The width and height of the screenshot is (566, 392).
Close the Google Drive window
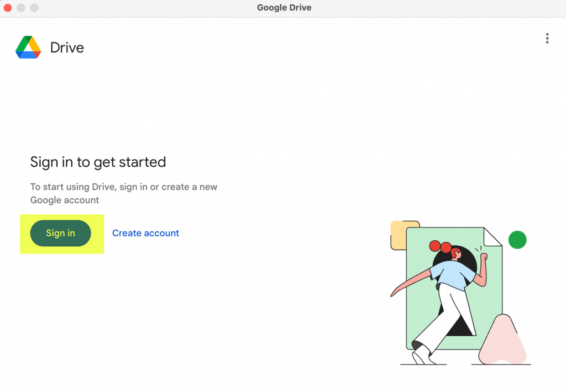(8, 8)
